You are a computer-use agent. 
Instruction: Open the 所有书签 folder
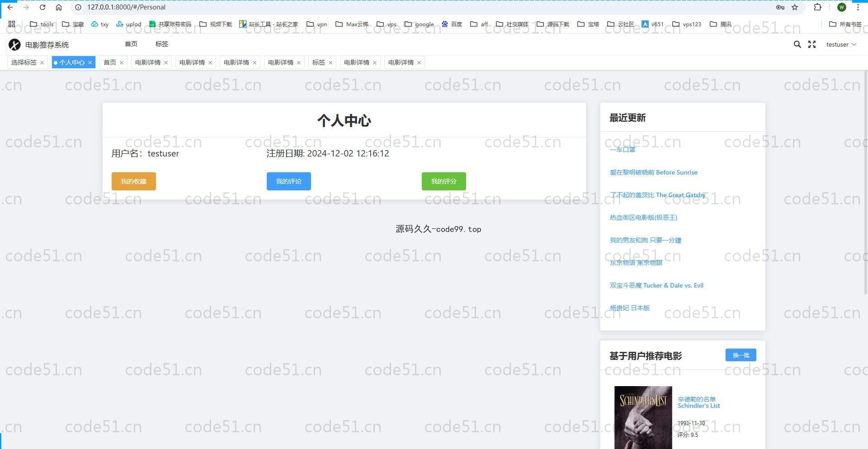coord(845,24)
